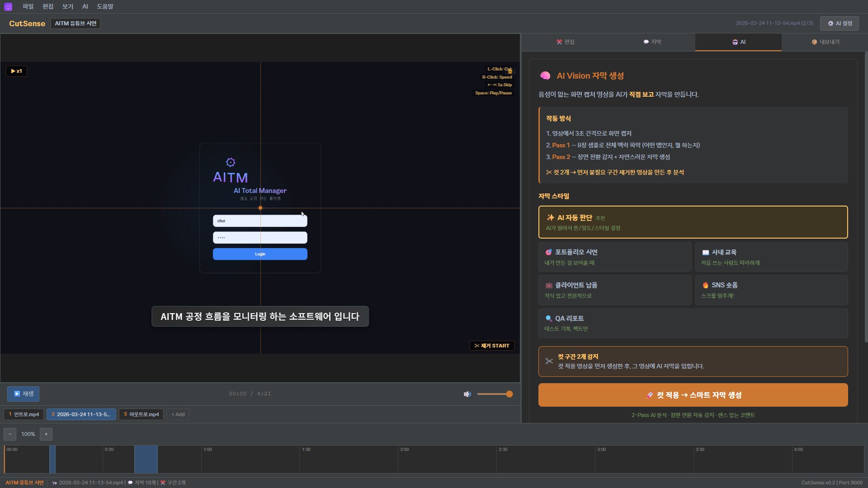Select the 2026-03-24 11-13-5 clip tab

pyautogui.click(x=81, y=414)
